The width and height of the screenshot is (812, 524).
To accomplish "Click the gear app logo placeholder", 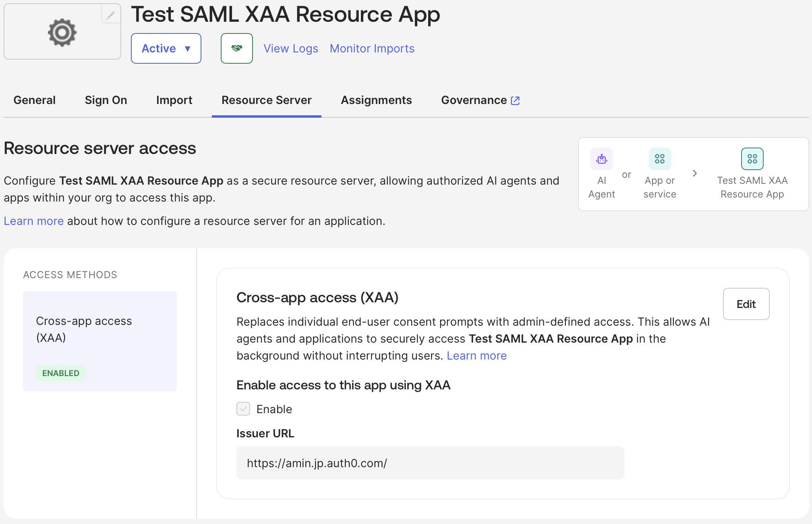I will pos(62,32).
